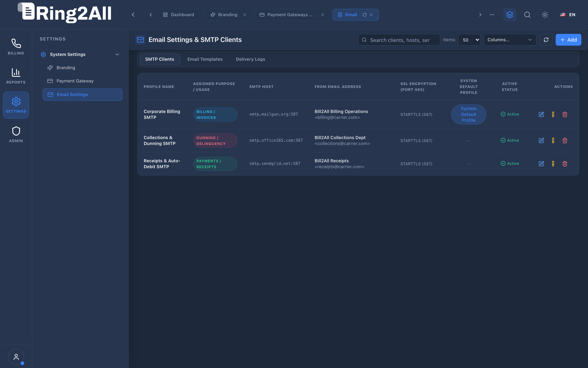Viewport: 588px width, 368px height.
Task: Test the Corporate Billing SMTP connection
Action: [553, 114]
